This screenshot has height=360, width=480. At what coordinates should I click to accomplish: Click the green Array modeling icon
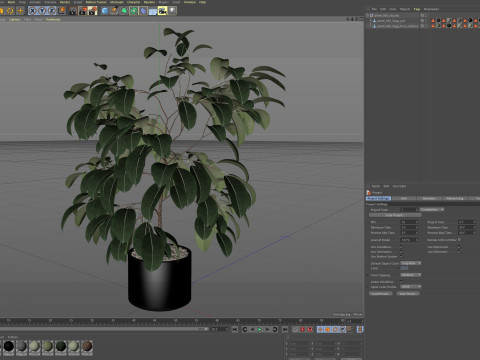tap(134, 11)
